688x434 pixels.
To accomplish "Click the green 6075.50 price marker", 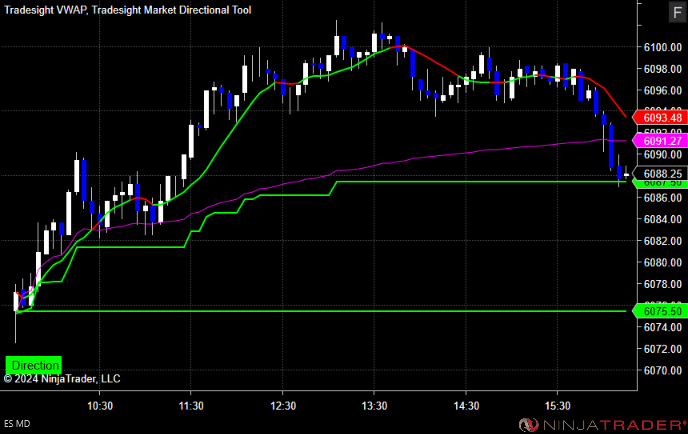I will tap(660, 311).
